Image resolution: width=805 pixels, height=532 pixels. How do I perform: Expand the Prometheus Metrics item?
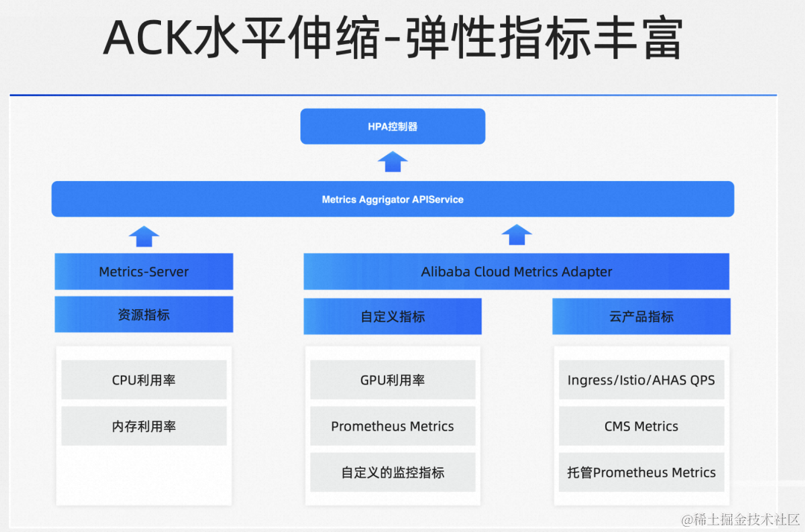(392, 426)
